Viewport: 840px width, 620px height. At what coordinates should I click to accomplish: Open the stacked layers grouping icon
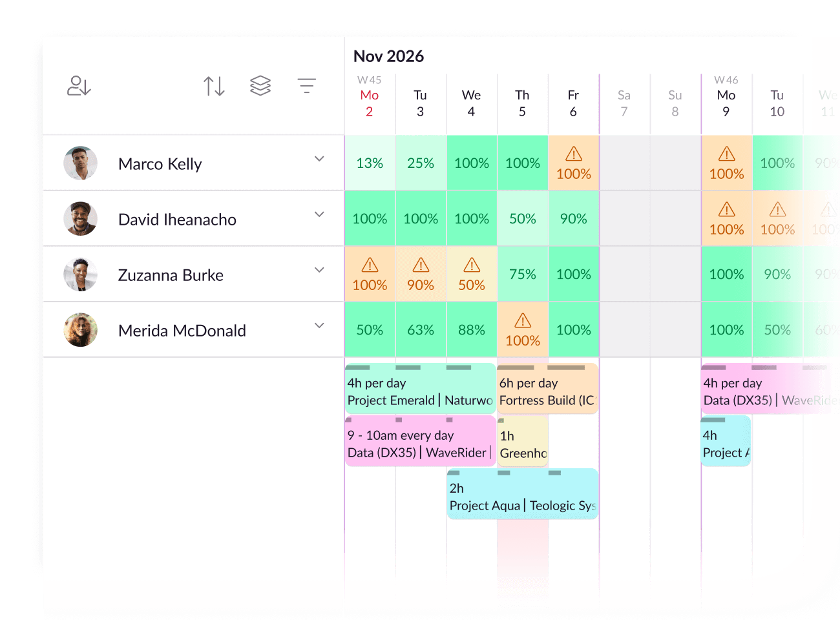260,86
